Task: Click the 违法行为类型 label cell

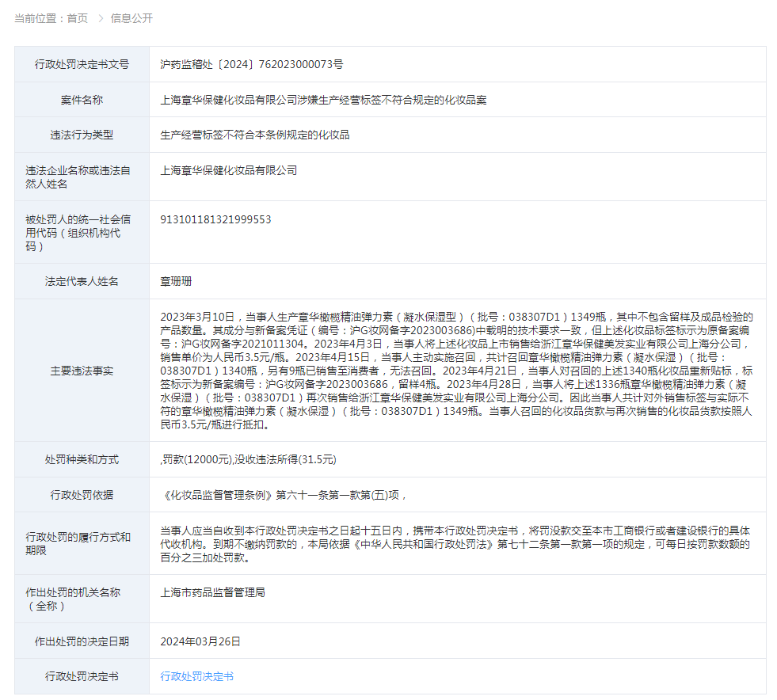Action: point(82,135)
